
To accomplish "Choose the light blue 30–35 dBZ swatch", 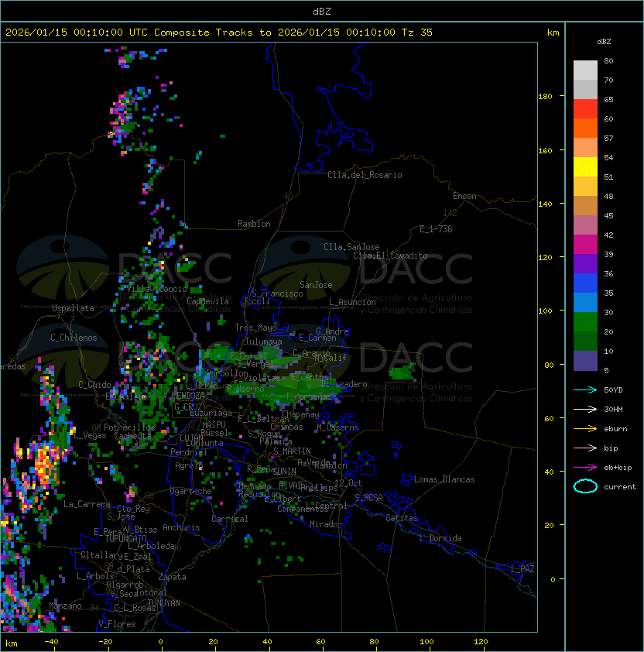I will (585, 303).
